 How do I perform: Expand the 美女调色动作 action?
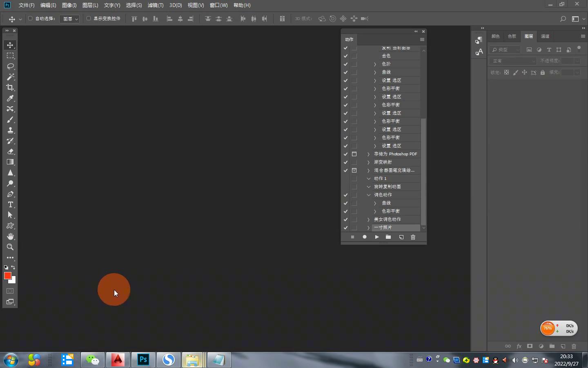(368, 220)
